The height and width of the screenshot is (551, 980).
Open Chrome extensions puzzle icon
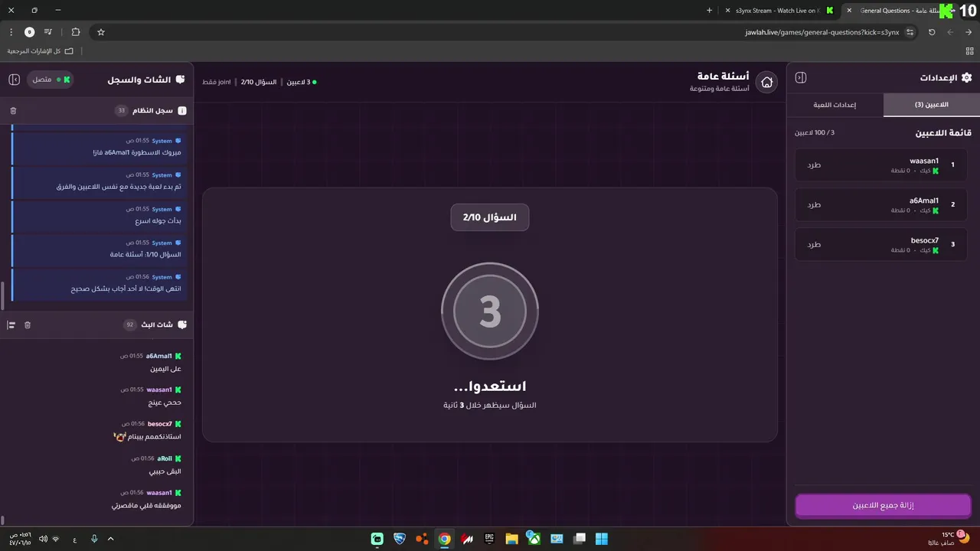(x=76, y=32)
